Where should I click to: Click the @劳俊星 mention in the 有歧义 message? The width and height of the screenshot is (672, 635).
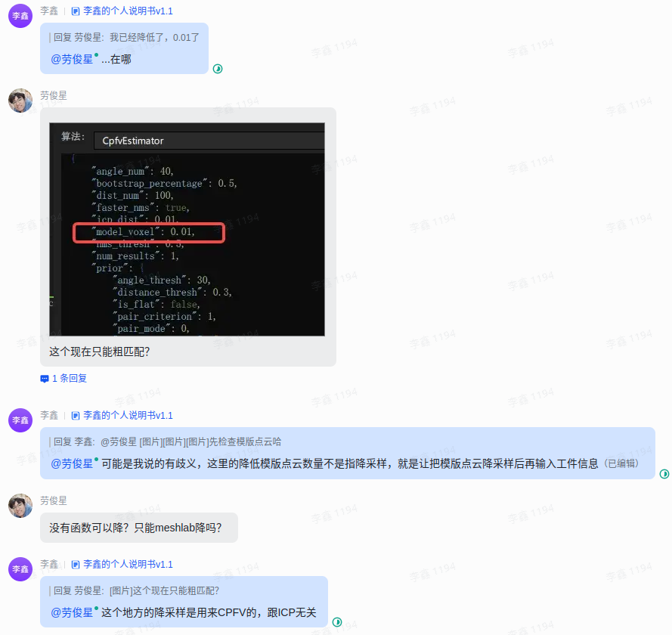click(72, 463)
